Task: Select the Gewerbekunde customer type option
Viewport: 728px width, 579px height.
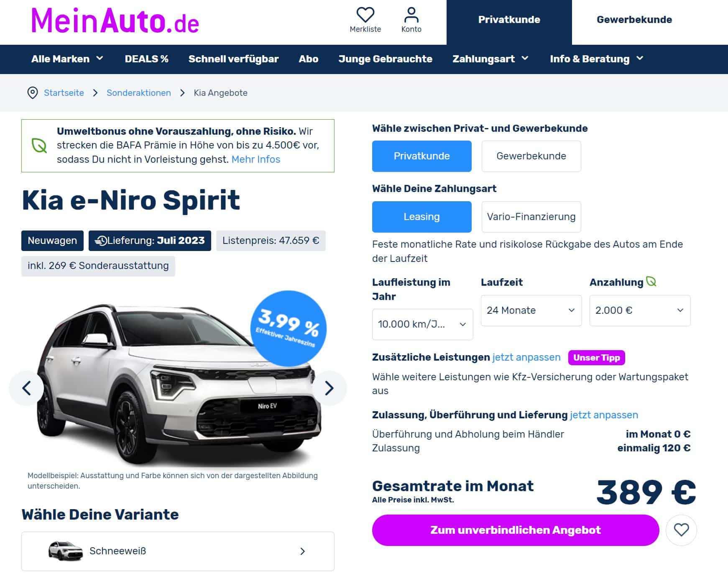Action: [x=531, y=156]
